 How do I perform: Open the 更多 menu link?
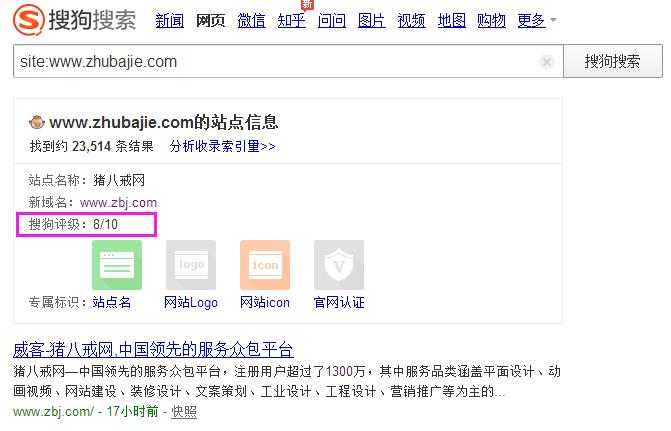(531, 21)
